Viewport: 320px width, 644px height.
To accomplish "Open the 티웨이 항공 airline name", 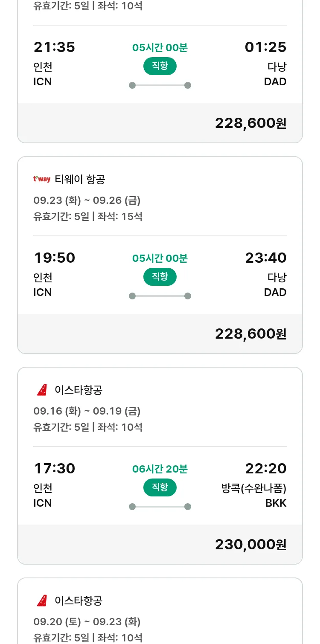I will coord(80,180).
